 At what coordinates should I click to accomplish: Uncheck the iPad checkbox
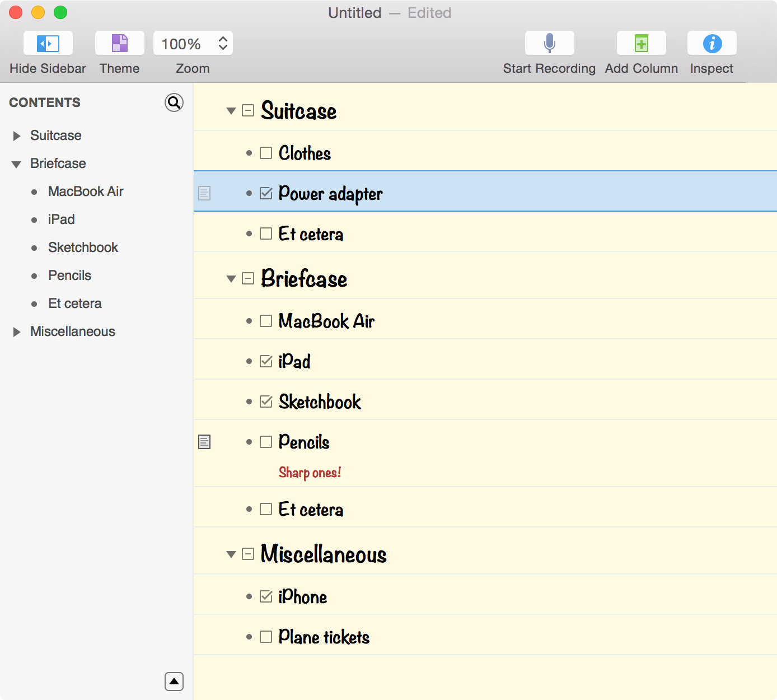tap(266, 361)
